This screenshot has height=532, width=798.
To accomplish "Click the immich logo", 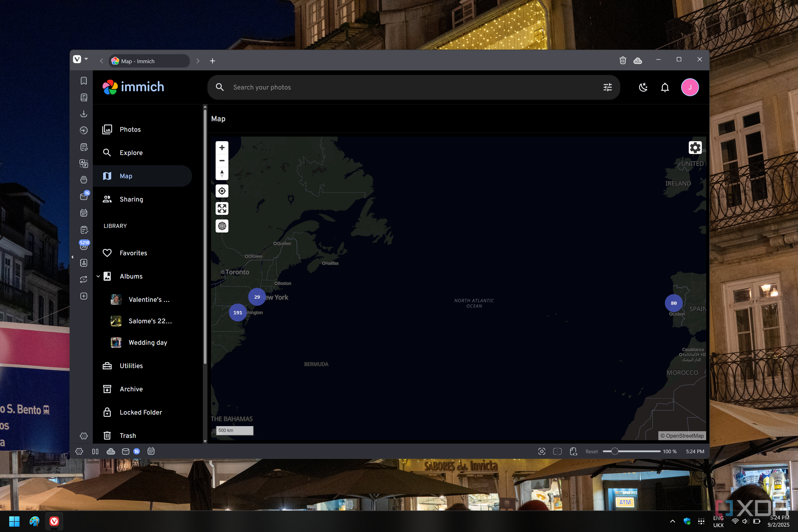I will [x=133, y=87].
